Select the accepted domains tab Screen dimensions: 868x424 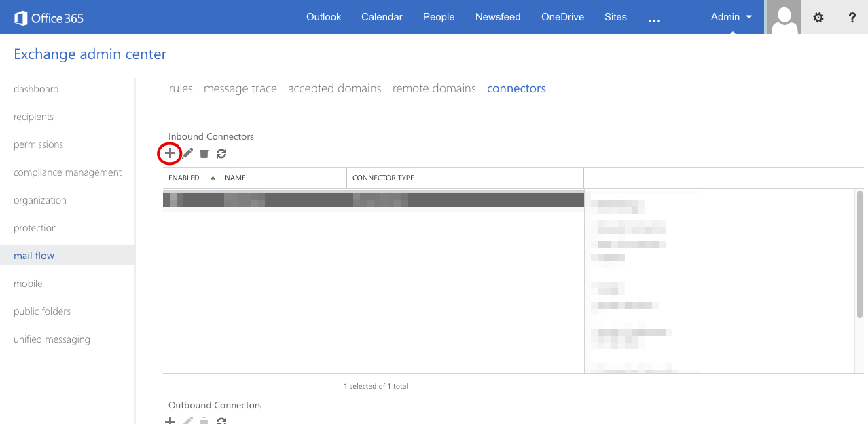pos(334,88)
